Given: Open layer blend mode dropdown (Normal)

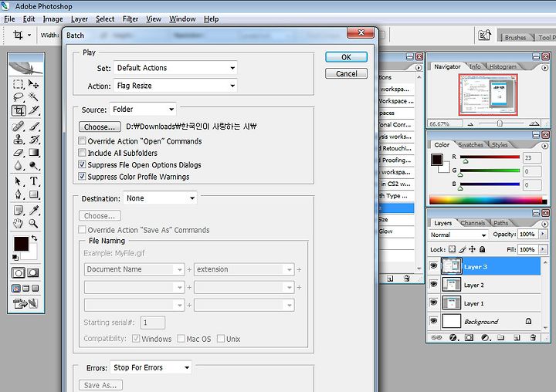Looking at the screenshot, I should pos(458,235).
